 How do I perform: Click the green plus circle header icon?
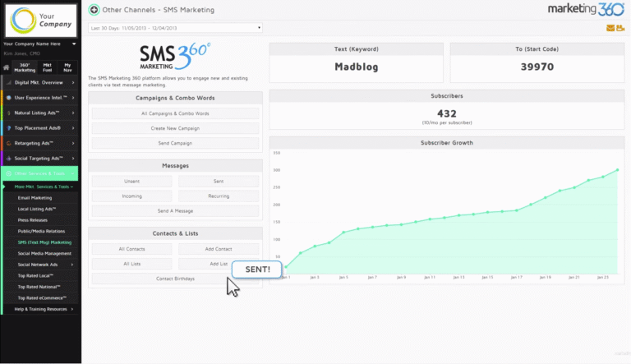pos(94,10)
